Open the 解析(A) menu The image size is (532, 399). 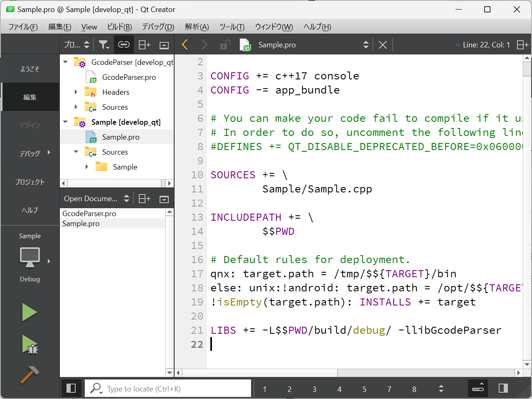197,27
